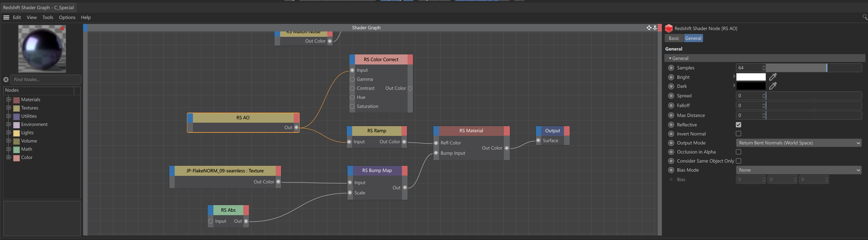
Task: Click the Redshift Shader Node red cube icon
Action: click(x=669, y=28)
